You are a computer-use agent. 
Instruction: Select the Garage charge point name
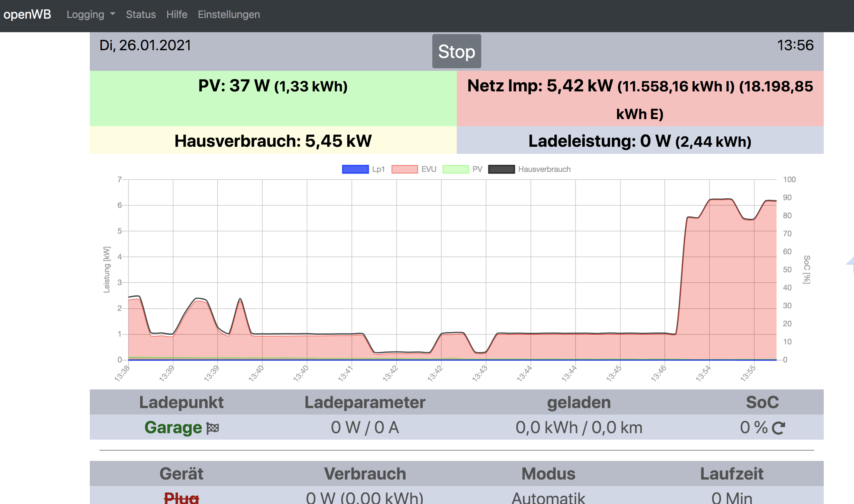point(173,427)
